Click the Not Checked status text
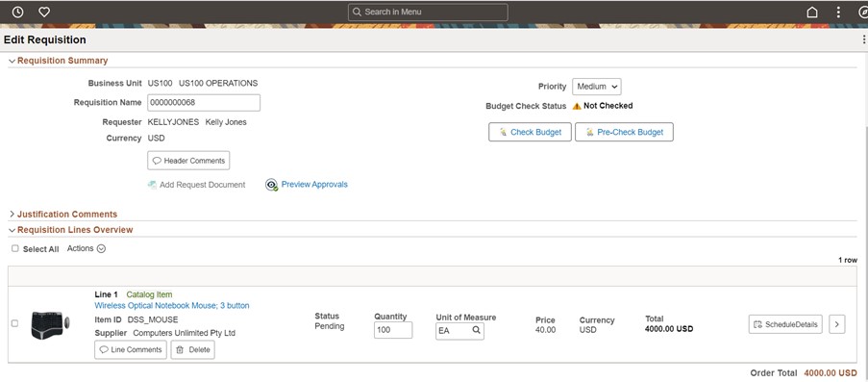The image size is (868, 382). 608,105
